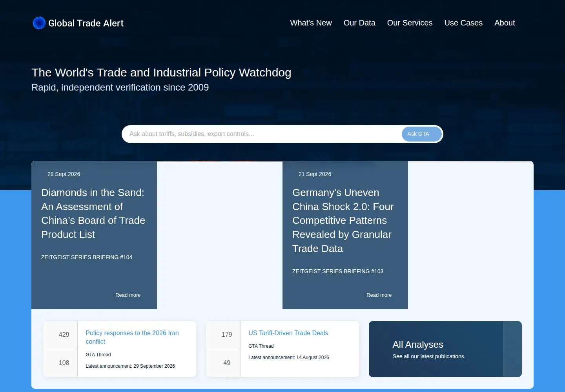This screenshot has width=565, height=392.
Task: Click the 179 count in Tariff Deals card
Action: pos(227,334)
